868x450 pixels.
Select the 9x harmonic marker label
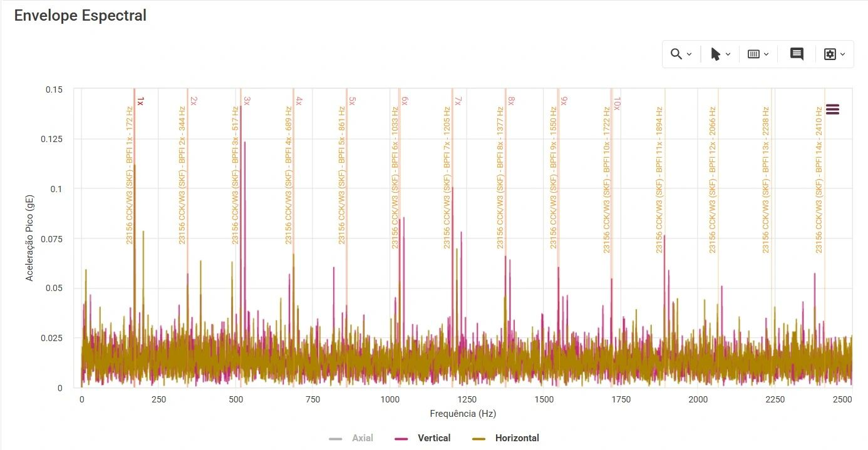click(564, 101)
